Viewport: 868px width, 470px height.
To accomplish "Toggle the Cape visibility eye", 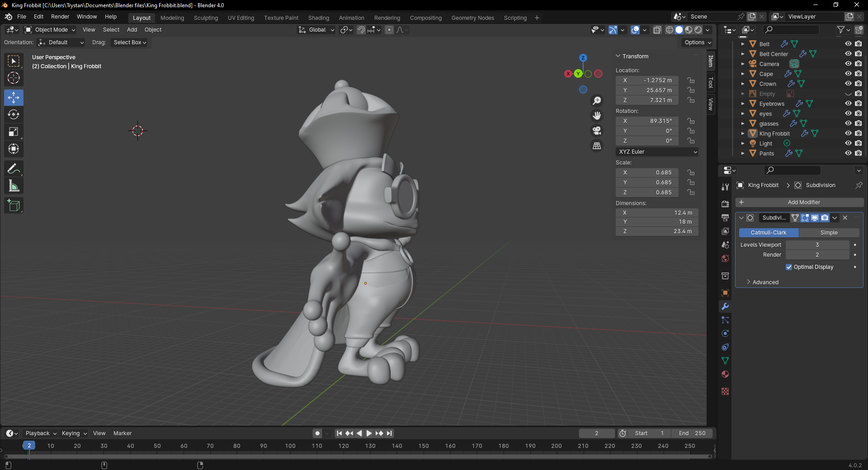I will [x=848, y=74].
